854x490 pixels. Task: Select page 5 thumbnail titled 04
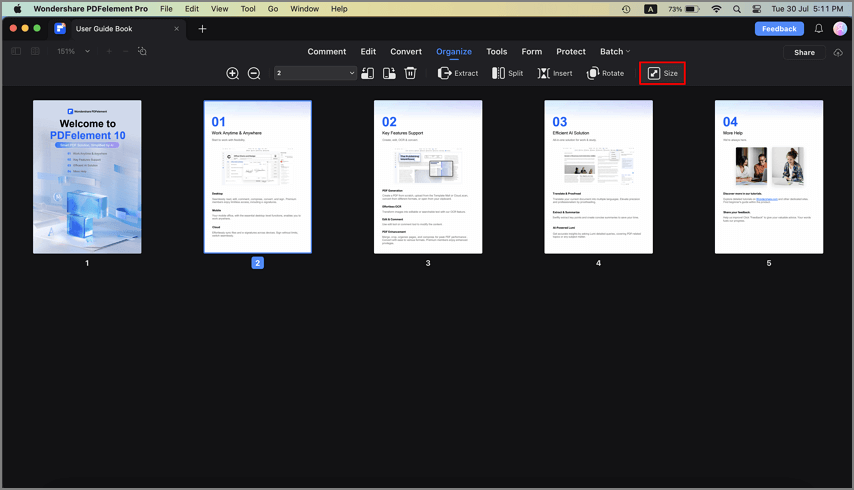click(x=769, y=177)
